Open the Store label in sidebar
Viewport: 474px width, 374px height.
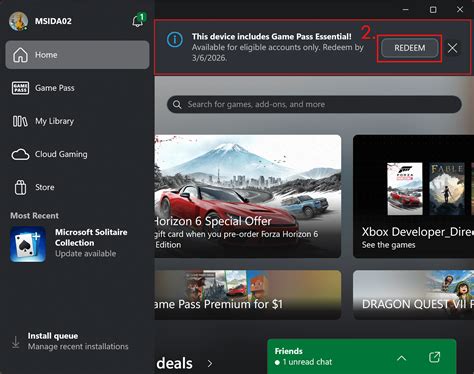45,187
